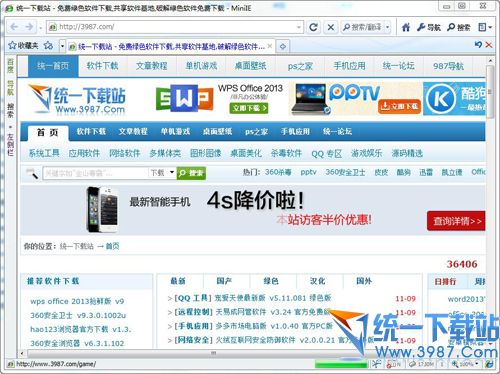Open the QQ专区 category link
The width and height of the screenshot is (500, 374).
click(327, 154)
